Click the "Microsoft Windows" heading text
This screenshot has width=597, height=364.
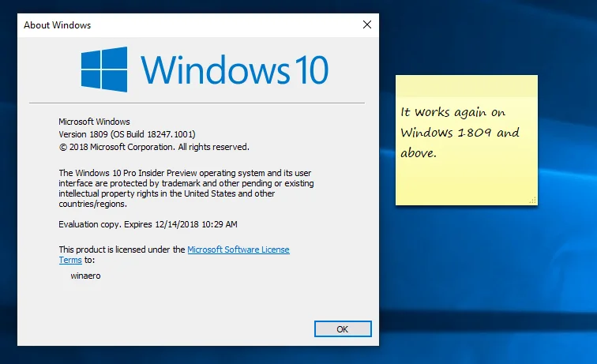pyautogui.click(x=93, y=122)
